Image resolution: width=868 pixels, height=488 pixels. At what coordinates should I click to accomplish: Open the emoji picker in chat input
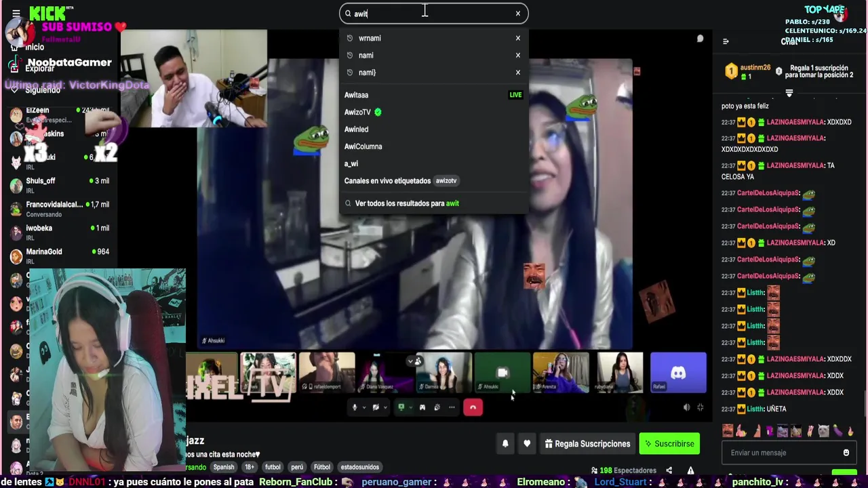pyautogui.click(x=846, y=453)
